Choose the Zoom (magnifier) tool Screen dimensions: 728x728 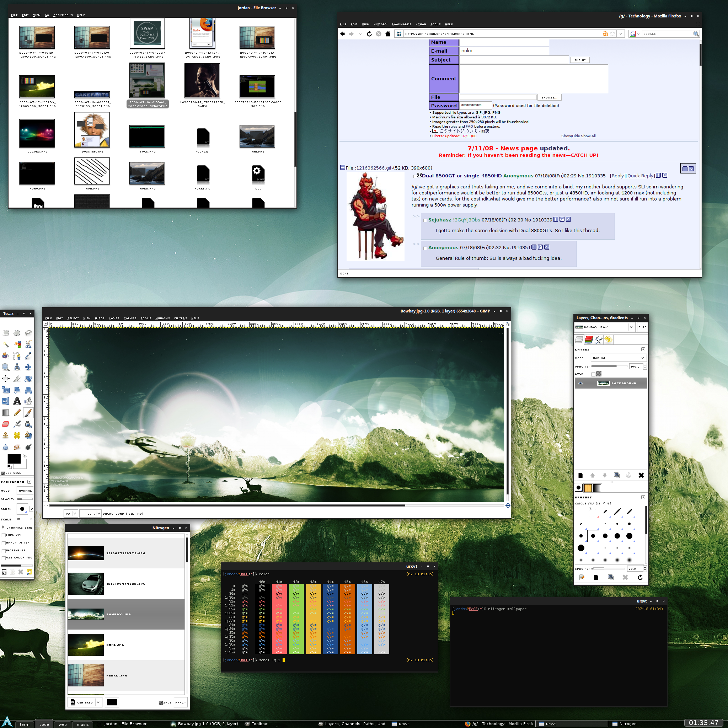pyautogui.click(x=6, y=367)
